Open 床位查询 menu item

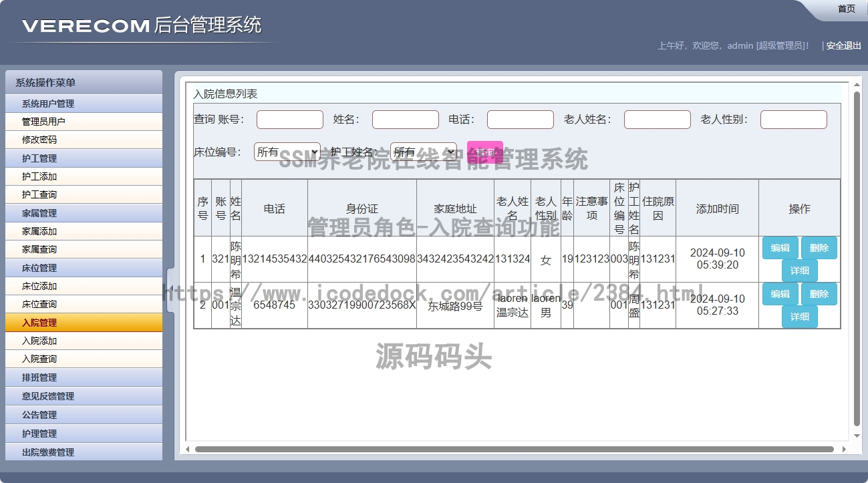click(x=84, y=304)
